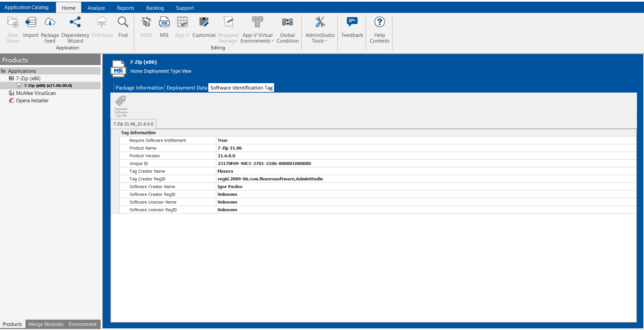Open the Reports ribbon tab

point(125,8)
